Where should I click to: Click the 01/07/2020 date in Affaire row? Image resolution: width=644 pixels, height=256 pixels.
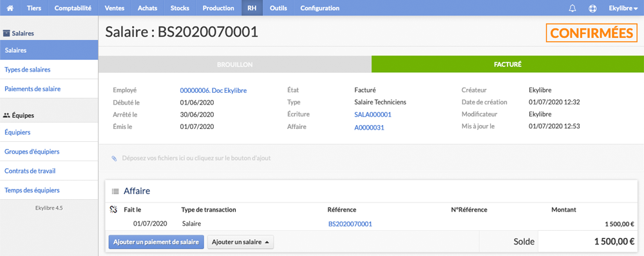(150, 224)
